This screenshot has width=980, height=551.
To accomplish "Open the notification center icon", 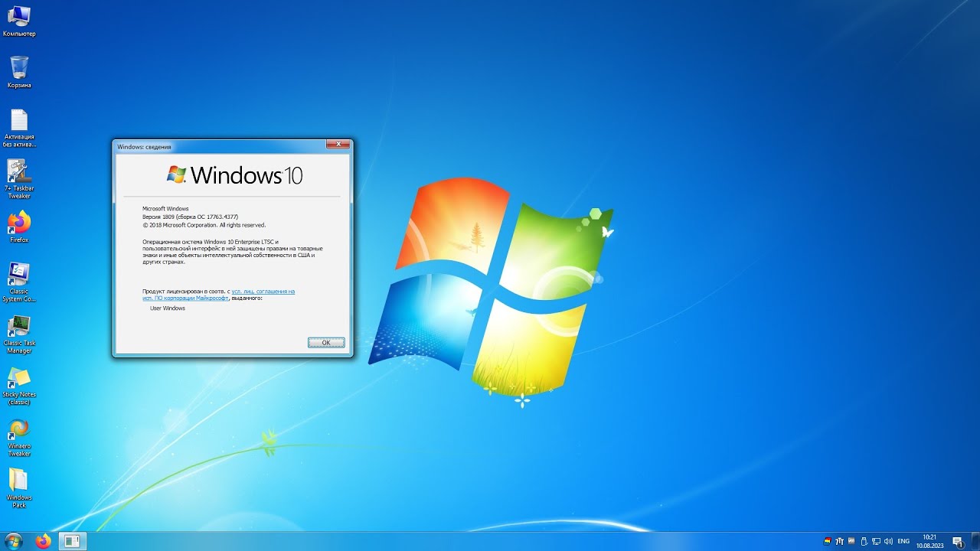I will [958, 542].
